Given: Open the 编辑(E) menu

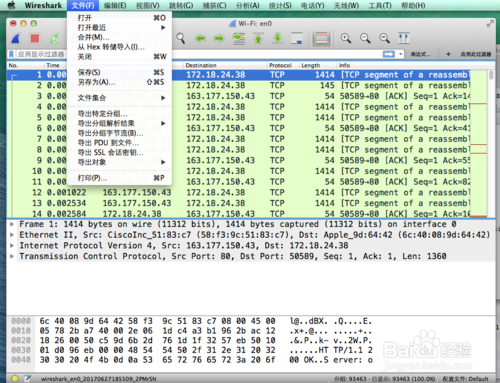Looking at the screenshot, I should coord(115,6).
